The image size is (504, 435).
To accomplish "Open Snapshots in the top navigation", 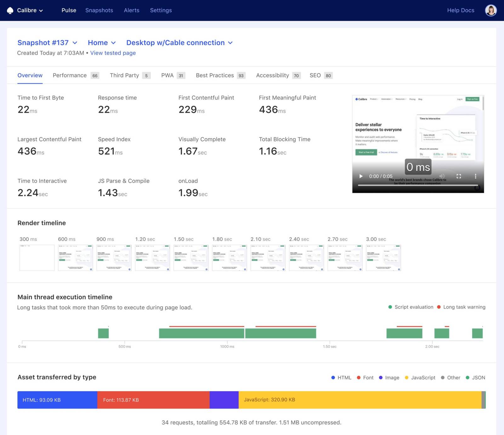I will [99, 10].
